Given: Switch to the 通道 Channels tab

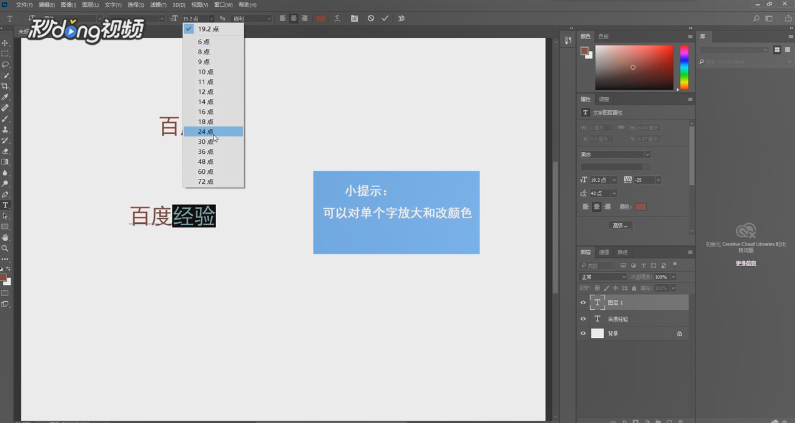Looking at the screenshot, I should 604,252.
